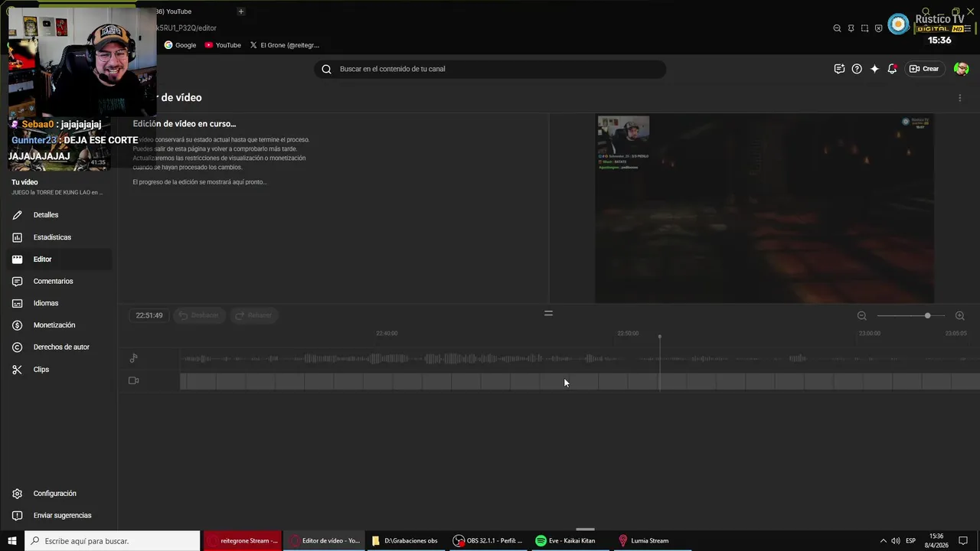The width and height of the screenshot is (980, 551).
Task: Open the help question mark icon
Action: coord(857,69)
